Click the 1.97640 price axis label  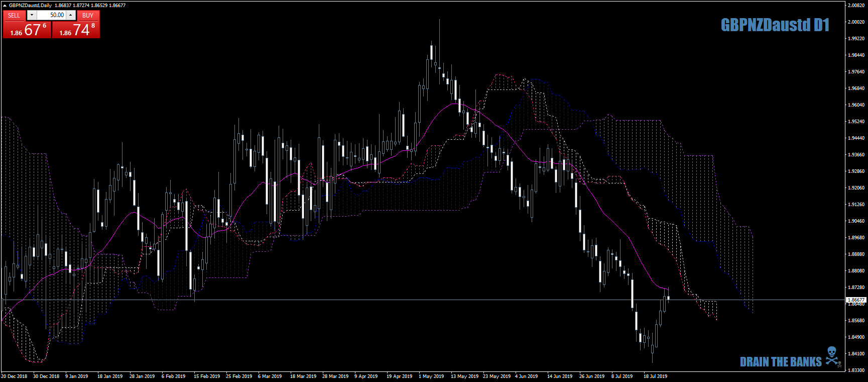click(856, 71)
